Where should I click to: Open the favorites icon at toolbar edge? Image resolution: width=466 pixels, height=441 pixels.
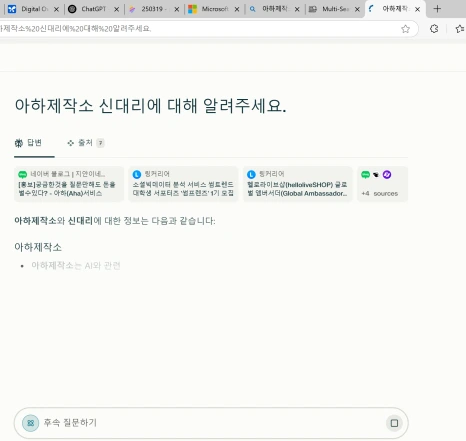(x=460, y=29)
